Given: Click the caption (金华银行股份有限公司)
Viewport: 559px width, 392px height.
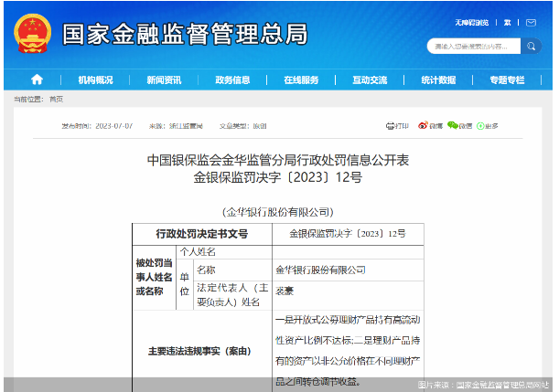Looking at the screenshot, I should point(278,212).
